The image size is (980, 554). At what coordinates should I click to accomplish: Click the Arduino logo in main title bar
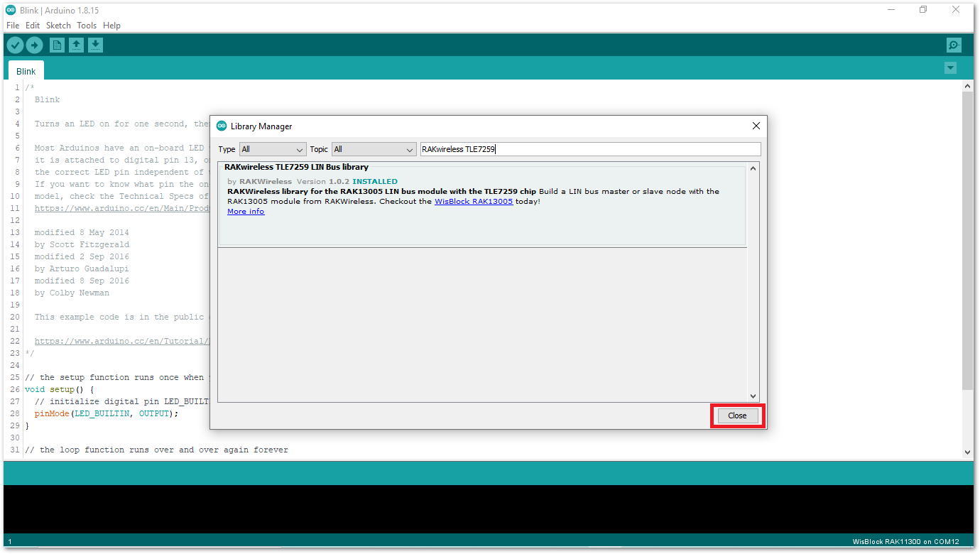(x=11, y=10)
